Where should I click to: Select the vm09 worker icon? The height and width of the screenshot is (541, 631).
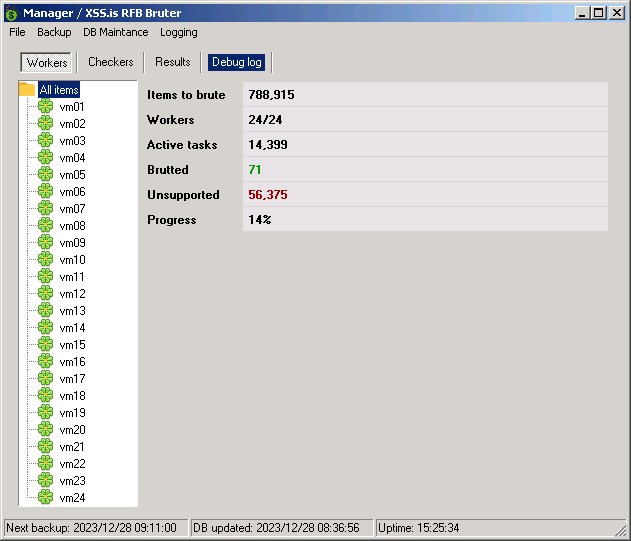45,242
